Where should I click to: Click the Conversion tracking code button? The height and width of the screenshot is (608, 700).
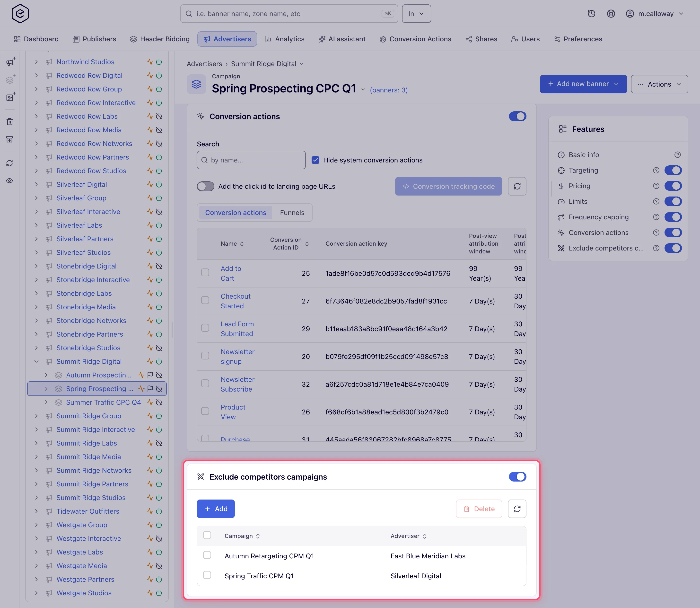[x=448, y=186]
